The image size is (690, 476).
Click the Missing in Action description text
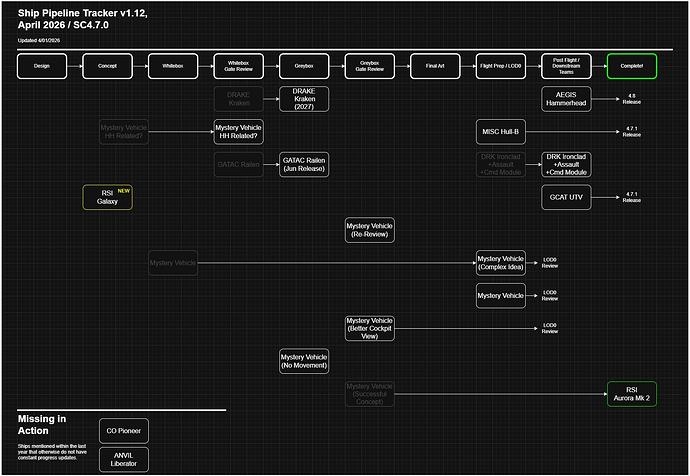52,452
